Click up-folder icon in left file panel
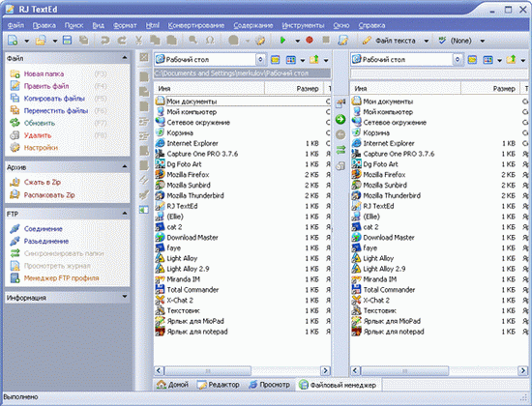The height and width of the screenshot is (406, 532). click(313, 60)
